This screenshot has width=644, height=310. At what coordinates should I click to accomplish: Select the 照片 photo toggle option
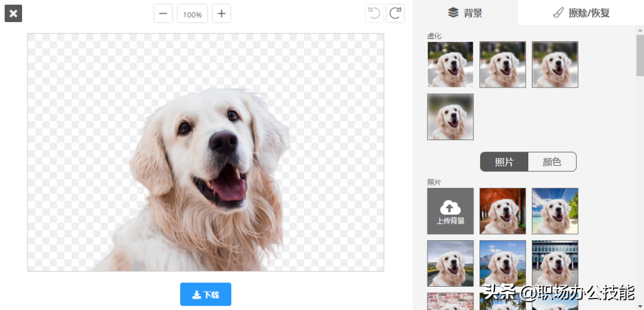click(504, 162)
